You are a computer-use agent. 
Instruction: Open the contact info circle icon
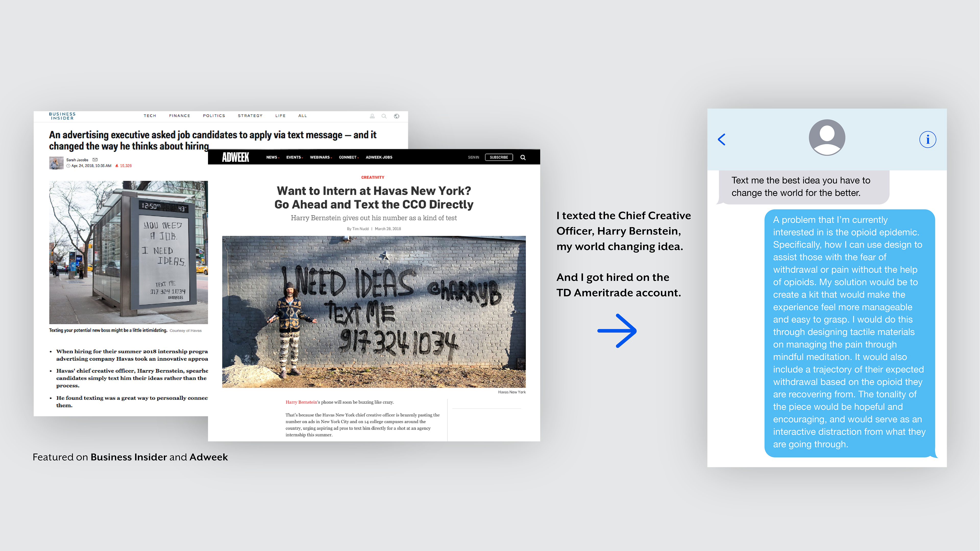[927, 140]
